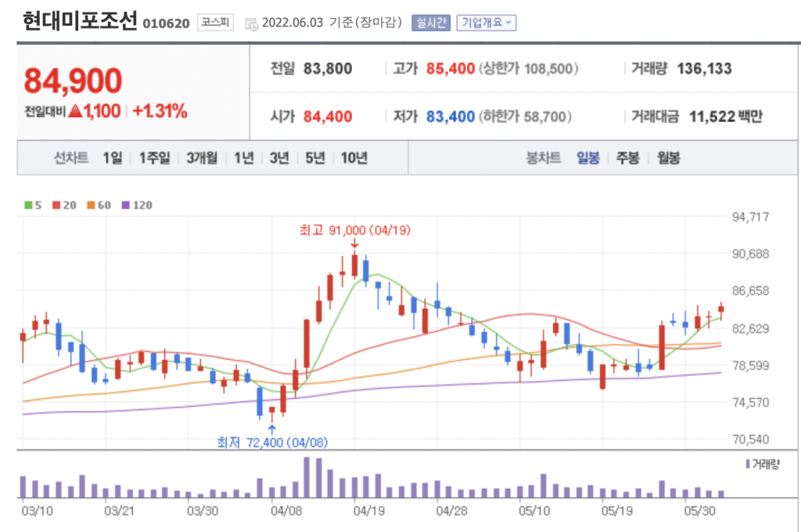Show the 3개월 line chart
Viewport: 801px width, 532px height.
(x=201, y=158)
